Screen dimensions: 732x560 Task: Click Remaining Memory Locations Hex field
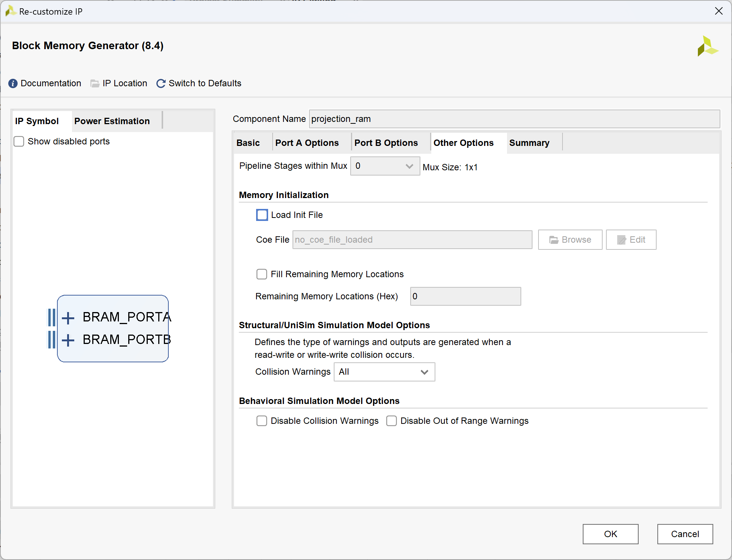(x=465, y=296)
